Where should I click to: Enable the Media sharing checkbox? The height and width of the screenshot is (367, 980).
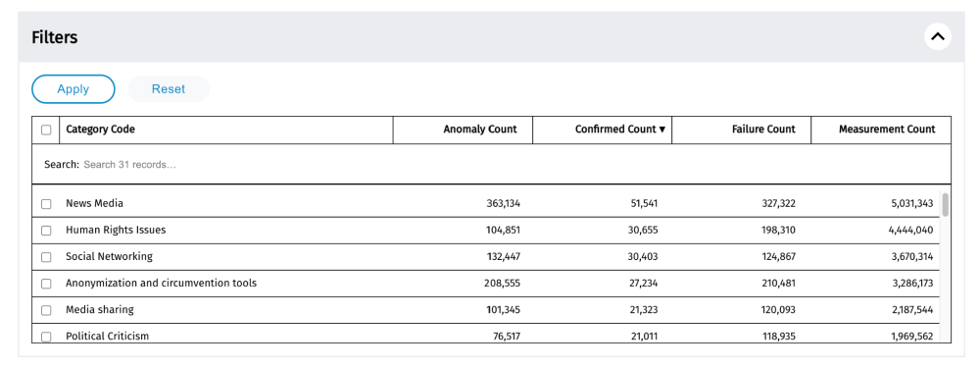pyautogui.click(x=46, y=310)
